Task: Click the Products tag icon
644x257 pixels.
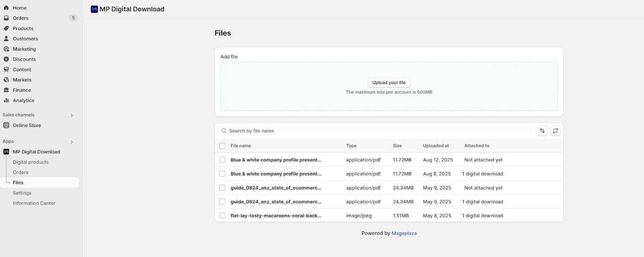Action: pos(6,29)
